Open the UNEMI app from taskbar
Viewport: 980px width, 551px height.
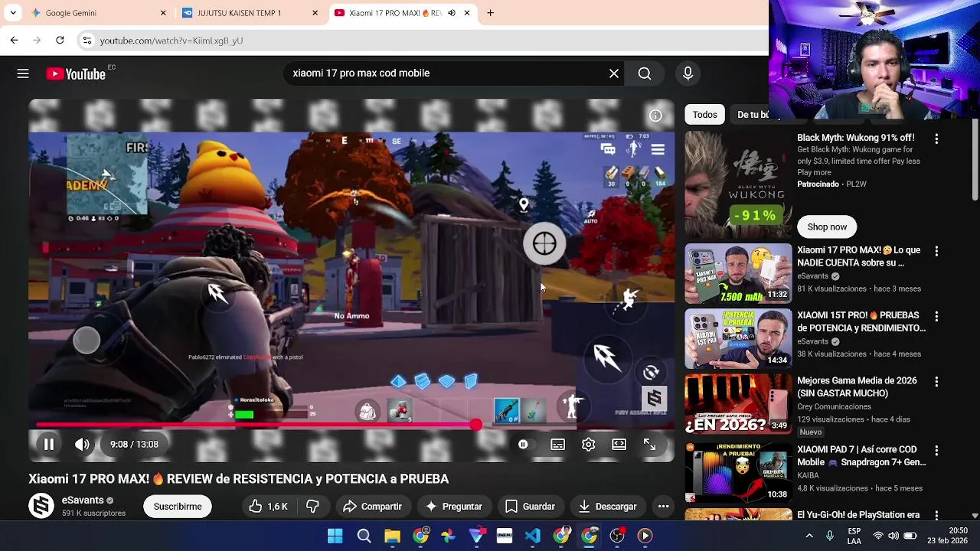(x=504, y=536)
